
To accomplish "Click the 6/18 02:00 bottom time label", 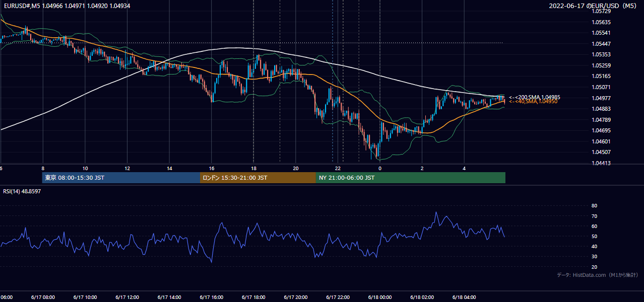I will click(x=422, y=297).
